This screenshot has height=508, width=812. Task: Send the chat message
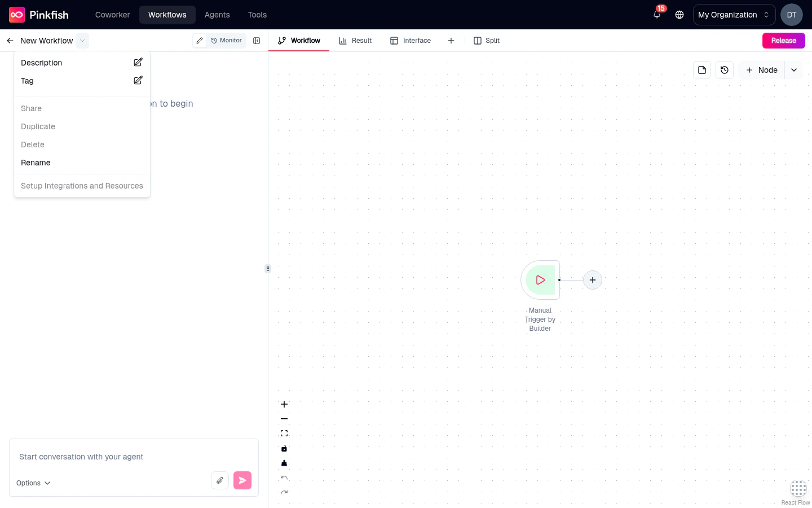(242, 480)
